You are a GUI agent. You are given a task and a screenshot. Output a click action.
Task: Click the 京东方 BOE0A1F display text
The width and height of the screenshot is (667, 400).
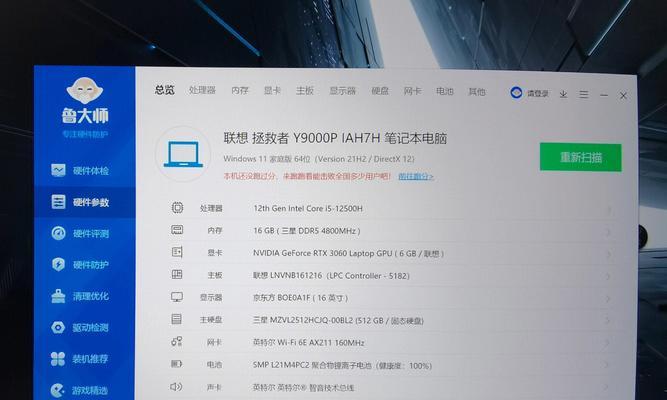click(x=300, y=298)
